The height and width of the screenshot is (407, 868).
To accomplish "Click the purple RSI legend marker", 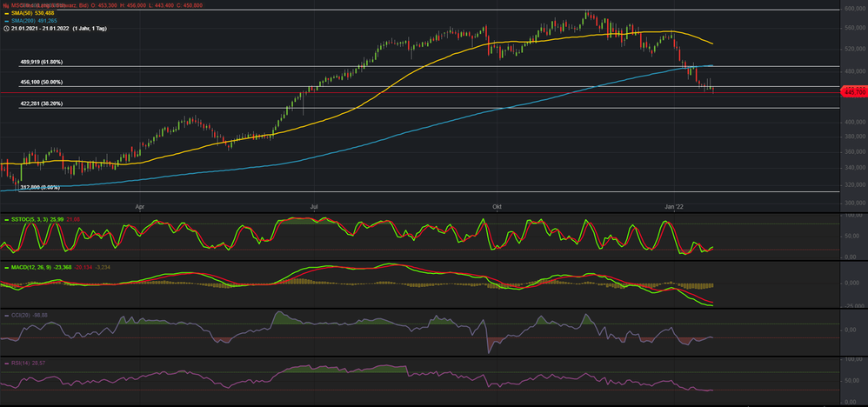I will [7, 360].
